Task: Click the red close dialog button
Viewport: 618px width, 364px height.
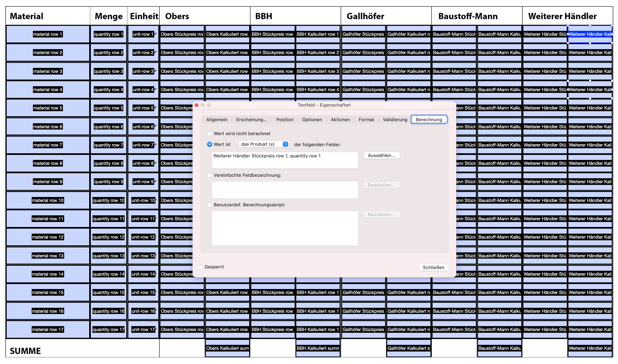Action: pyautogui.click(x=196, y=105)
